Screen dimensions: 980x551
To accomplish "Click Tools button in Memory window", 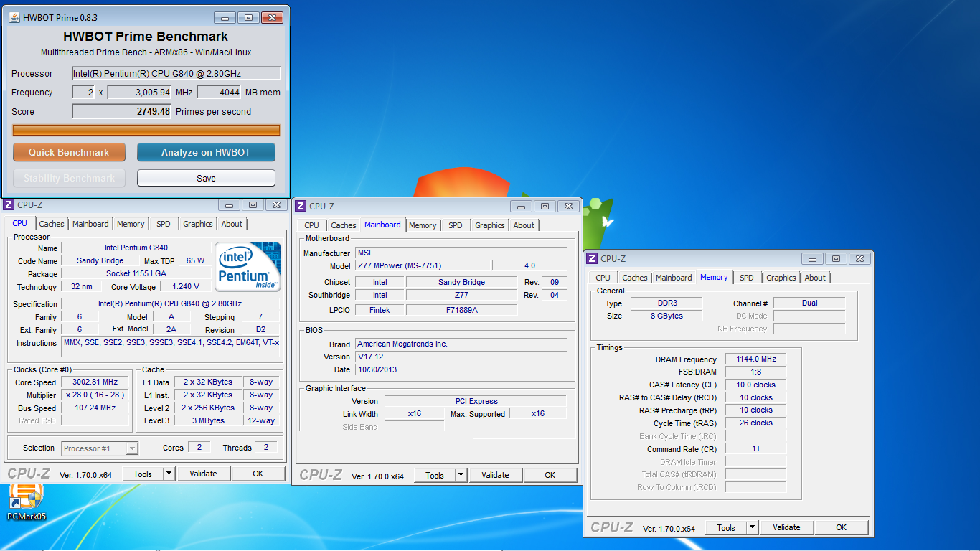I will pyautogui.click(x=726, y=527).
